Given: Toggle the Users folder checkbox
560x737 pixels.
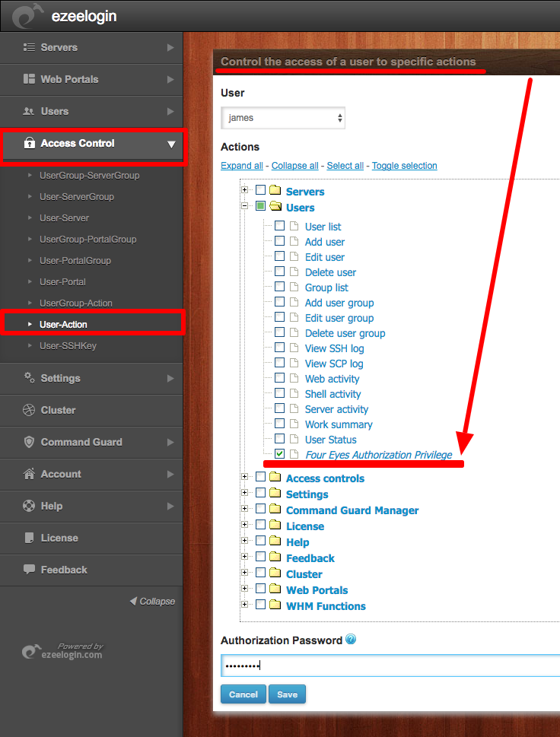Looking at the screenshot, I should pyautogui.click(x=260, y=206).
